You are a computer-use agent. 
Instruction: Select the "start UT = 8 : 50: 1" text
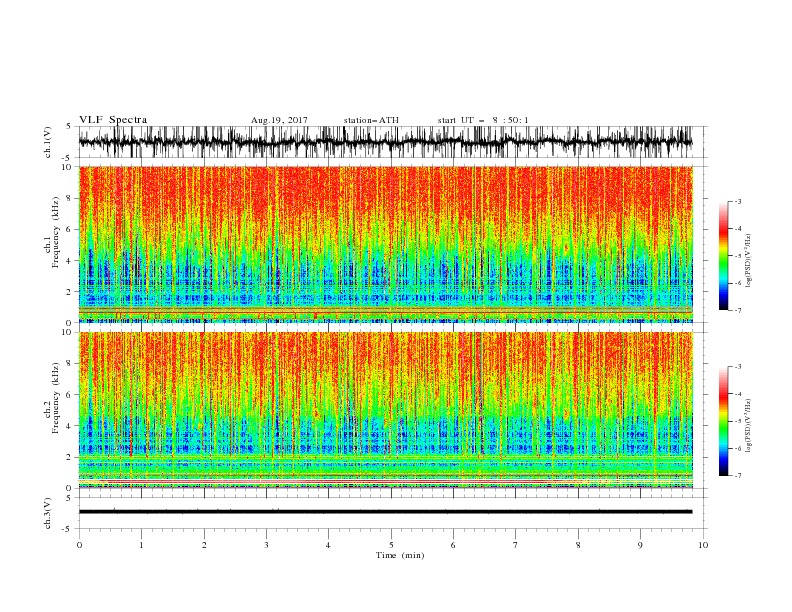(x=483, y=120)
